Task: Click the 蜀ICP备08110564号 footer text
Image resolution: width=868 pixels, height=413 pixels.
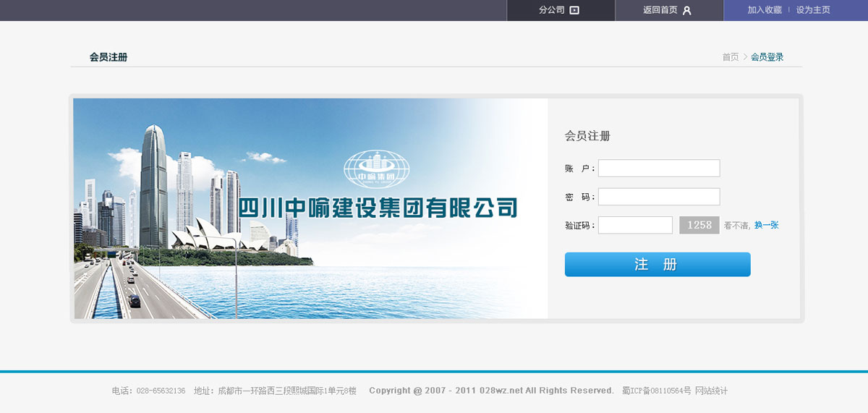Action: [x=656, y=391]
